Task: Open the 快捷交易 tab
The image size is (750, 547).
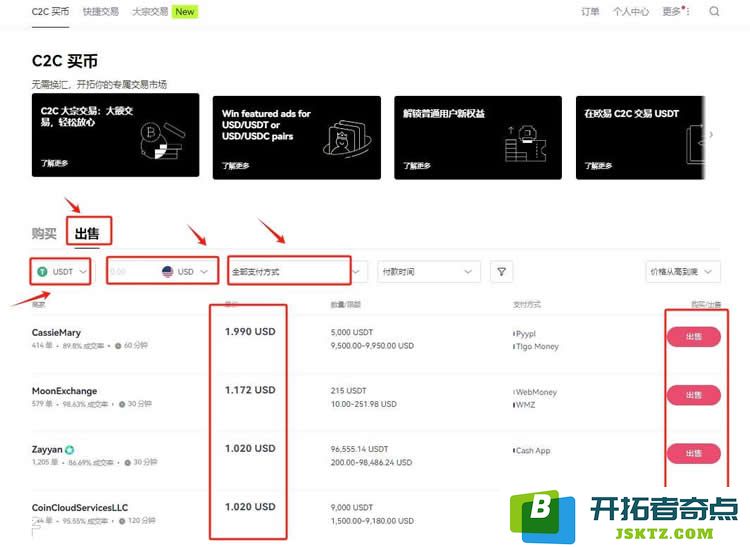Action: pos(100,11)
